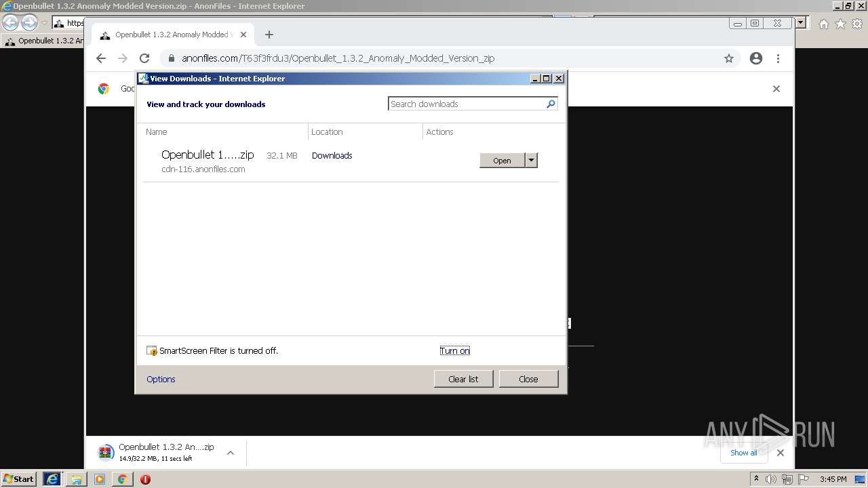Click the Action Center flag tray icon

(x=804, y=479)
